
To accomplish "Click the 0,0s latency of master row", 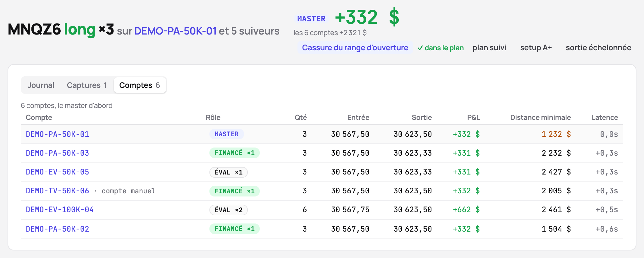I will [x=609, y=134].
